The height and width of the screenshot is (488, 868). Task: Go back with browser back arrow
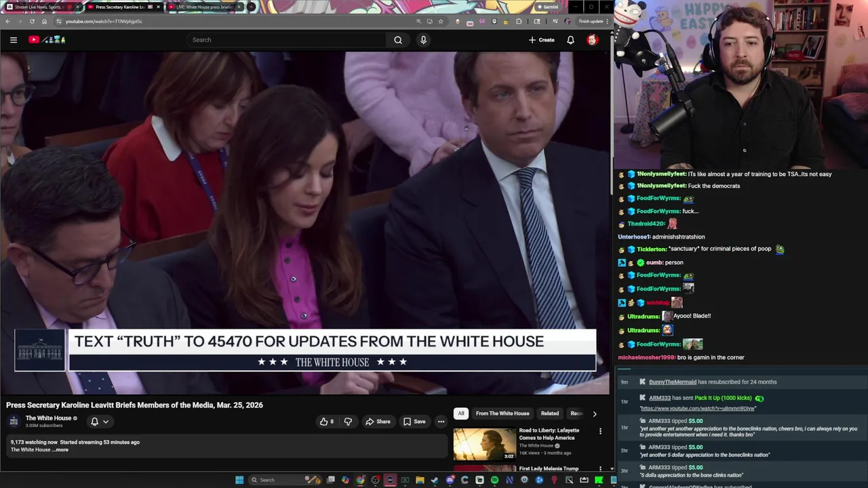(7, 21)
